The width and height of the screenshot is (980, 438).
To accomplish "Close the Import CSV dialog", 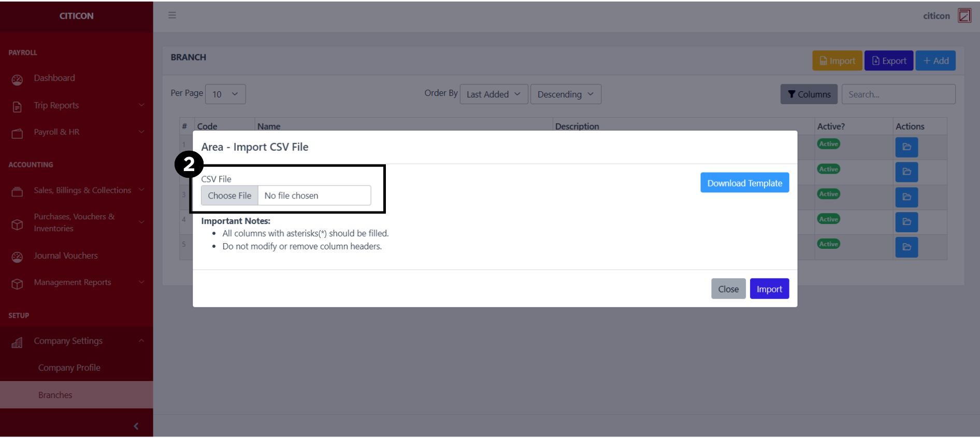I will pos(728,289).
